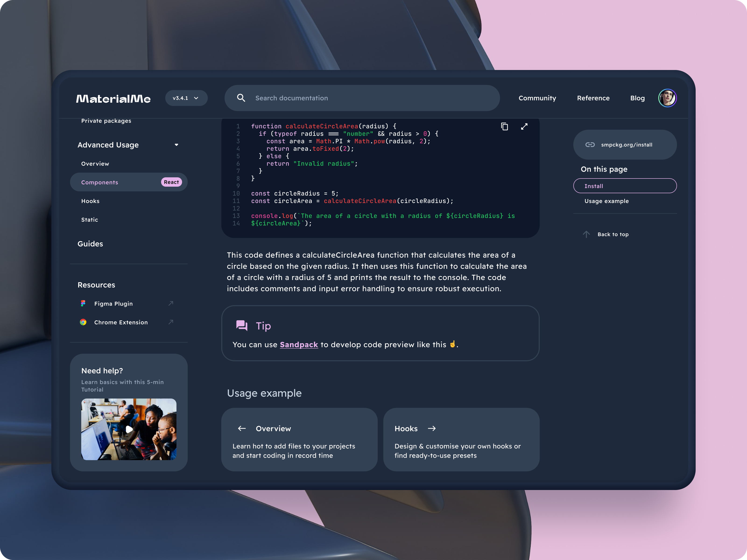Click the Need help tutorial thumbnail
747x560 pixels.
coord(129,429)
